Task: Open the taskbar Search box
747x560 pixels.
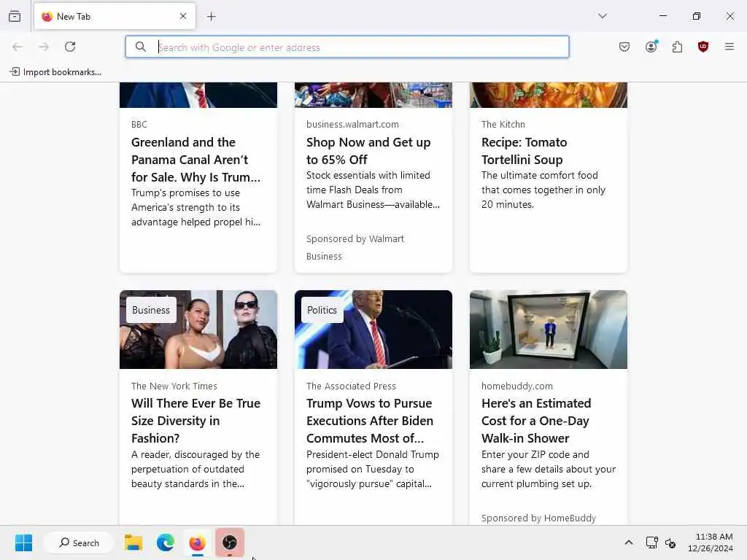Action: click(79, 542)
